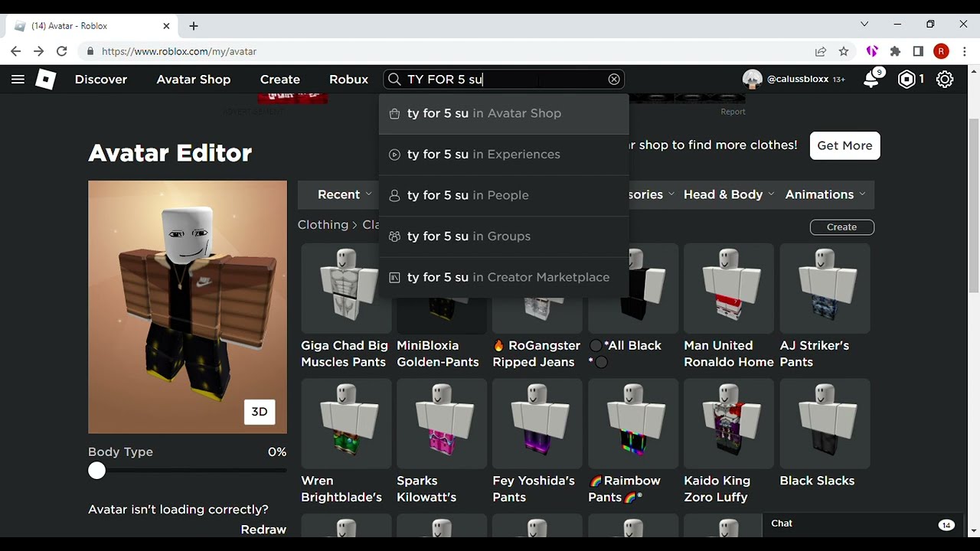Viewport: 980px width, 551px height.
Task: Open the Robux menu item
Action: coord(349,80)
